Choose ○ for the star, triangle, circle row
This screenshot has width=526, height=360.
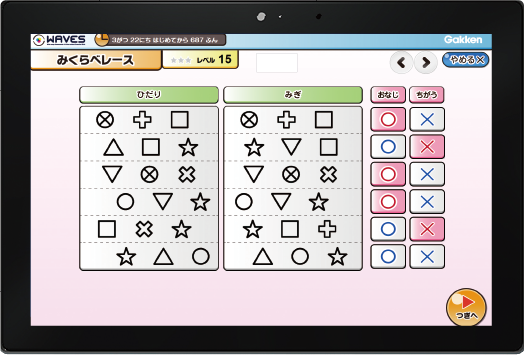click(388, 257)
